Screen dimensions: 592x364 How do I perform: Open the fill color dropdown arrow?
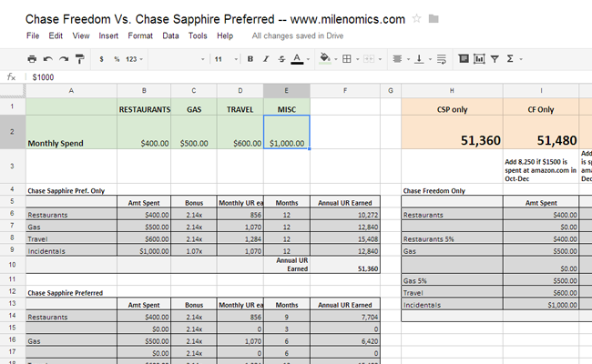pos(336,59)
